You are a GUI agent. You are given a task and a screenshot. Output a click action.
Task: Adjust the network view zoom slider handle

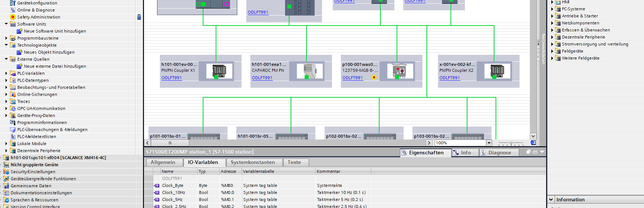tap(511, 143)
